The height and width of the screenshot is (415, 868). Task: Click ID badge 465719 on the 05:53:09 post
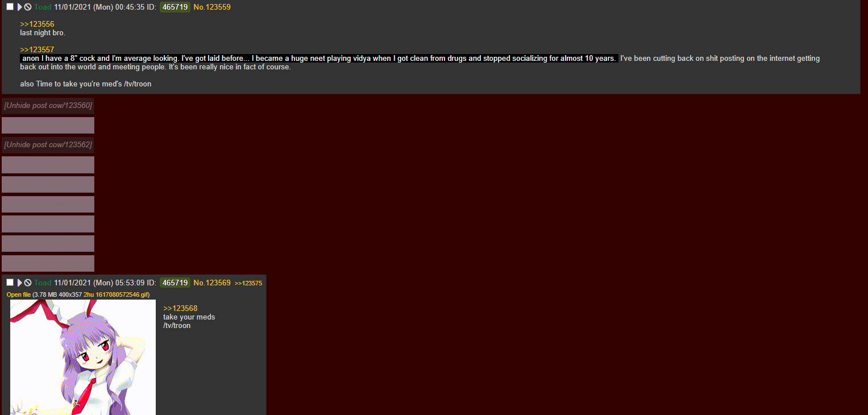click(x=175, y=283)
